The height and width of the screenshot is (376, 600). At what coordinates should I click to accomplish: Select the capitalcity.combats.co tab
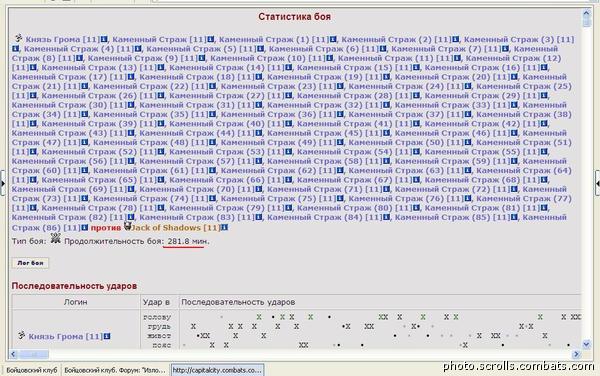(x=217, y=370)
